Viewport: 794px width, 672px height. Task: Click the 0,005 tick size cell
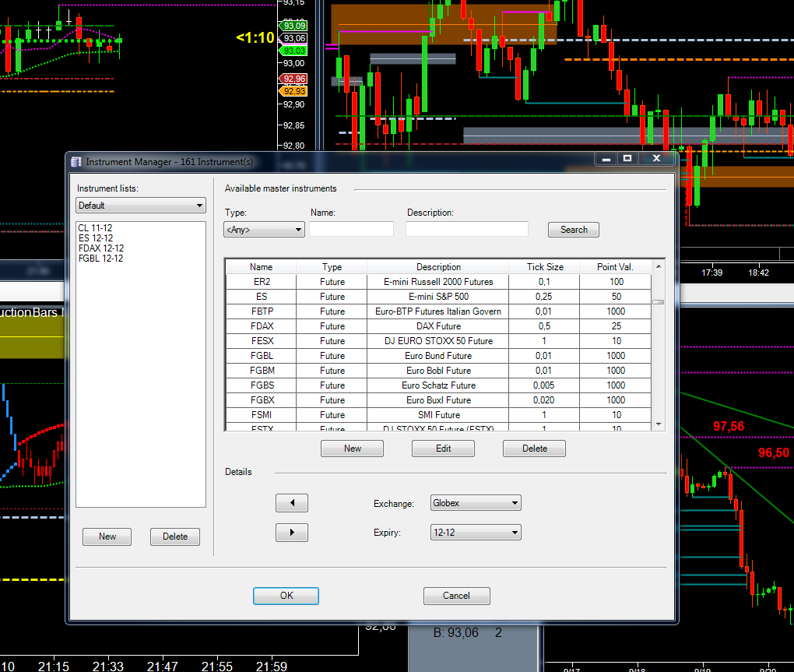544,385
